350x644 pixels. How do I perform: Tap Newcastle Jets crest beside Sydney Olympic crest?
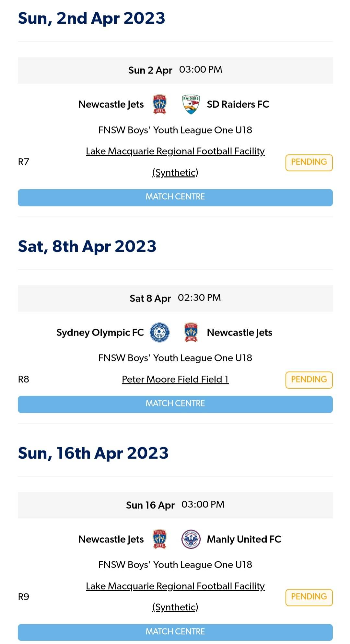[191, 333]
